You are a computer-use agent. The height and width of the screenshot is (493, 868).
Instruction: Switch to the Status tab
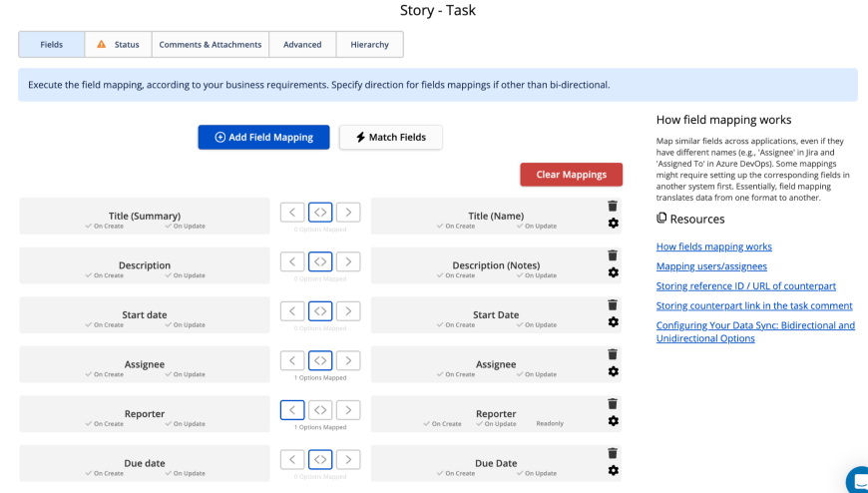tap(118, 45)
